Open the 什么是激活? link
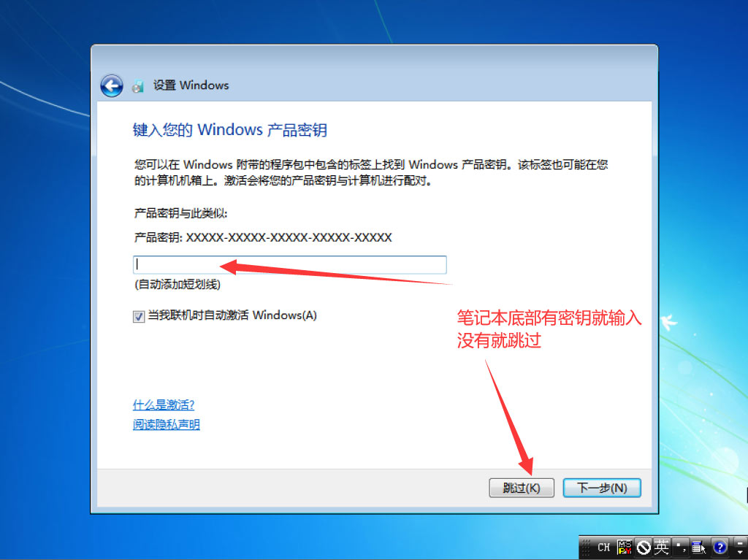748x560 pixels. 164,405
